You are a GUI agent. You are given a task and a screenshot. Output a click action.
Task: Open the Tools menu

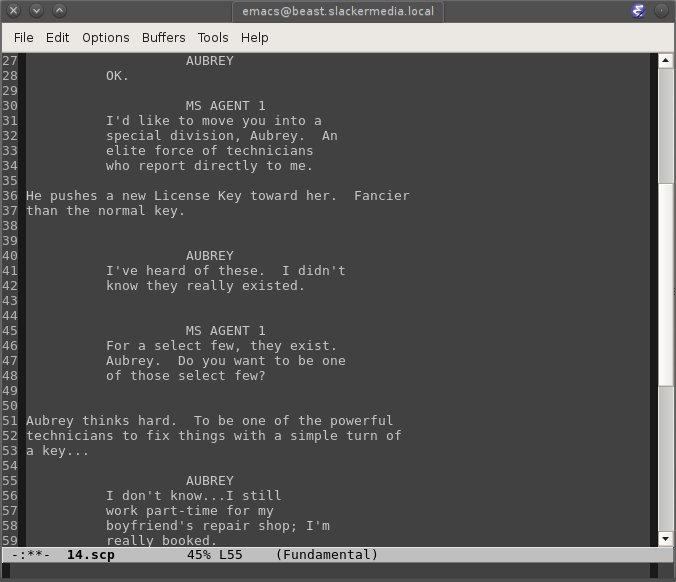pos(213,37)
